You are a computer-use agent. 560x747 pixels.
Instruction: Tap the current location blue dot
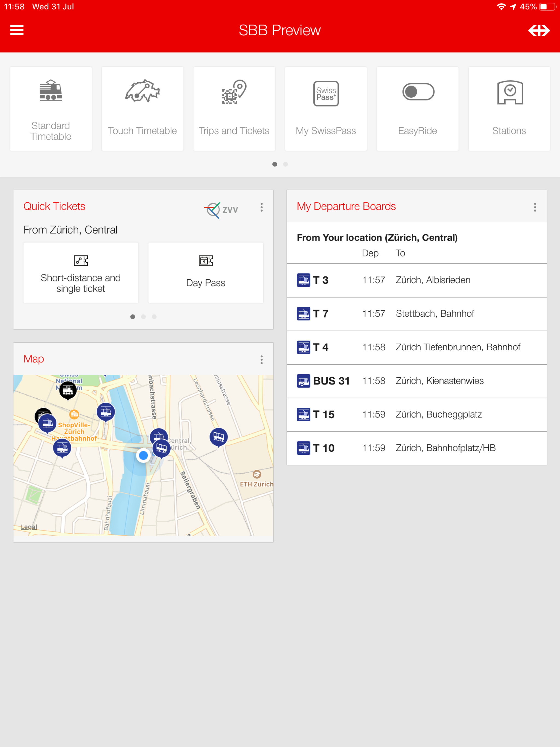pos(143,456)
